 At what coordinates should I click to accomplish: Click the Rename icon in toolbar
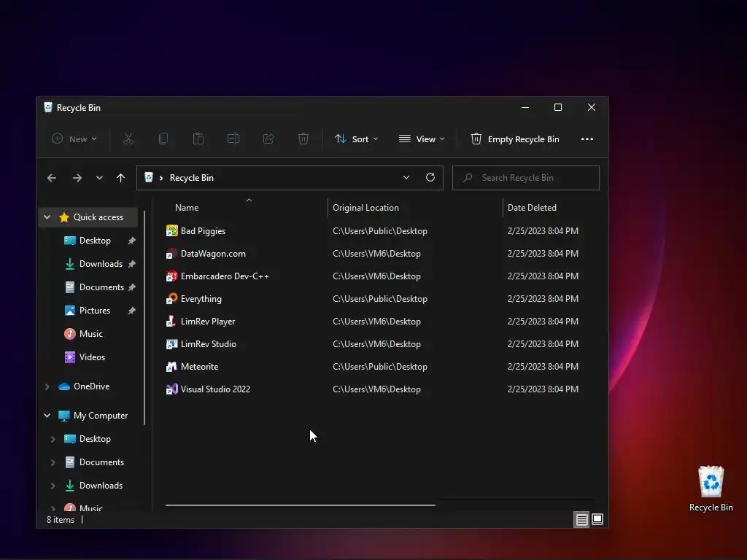233,139
